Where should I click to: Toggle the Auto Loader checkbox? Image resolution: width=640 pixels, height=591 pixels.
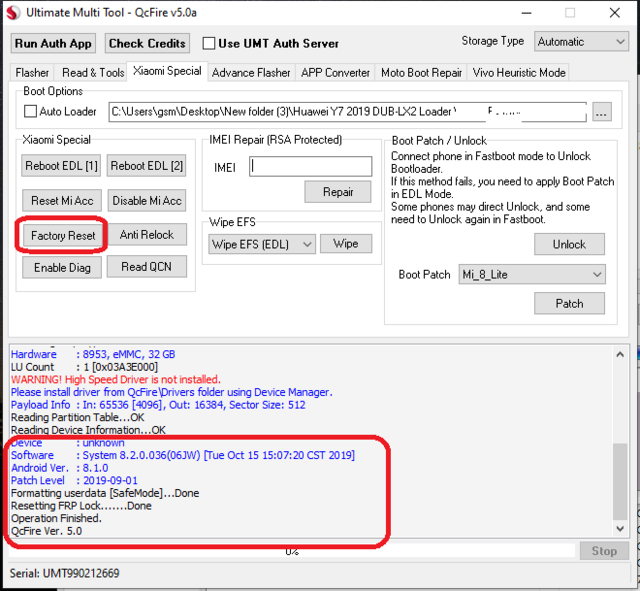tap(30, 111)
